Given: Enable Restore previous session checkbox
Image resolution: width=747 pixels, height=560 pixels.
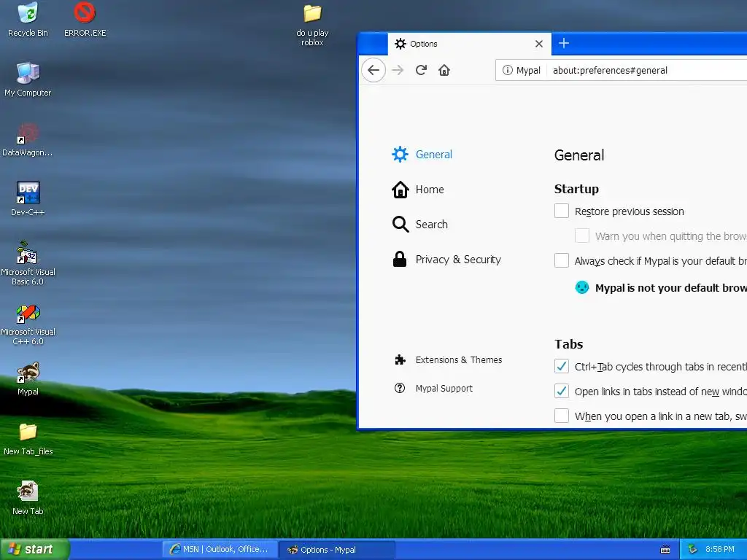Looking at the screenshot, I should (x=562, y=211).
